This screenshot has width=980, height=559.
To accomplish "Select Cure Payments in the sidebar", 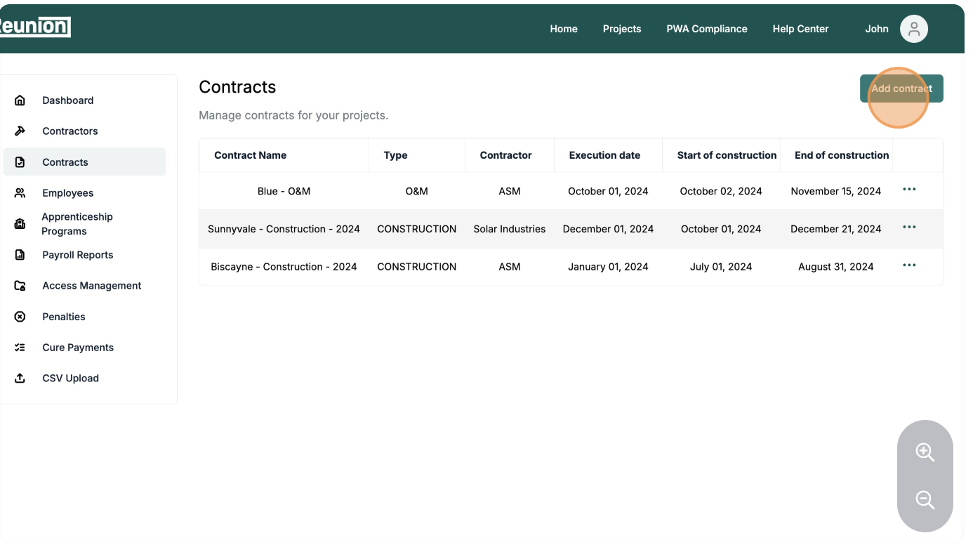I will tap(77, 348).
